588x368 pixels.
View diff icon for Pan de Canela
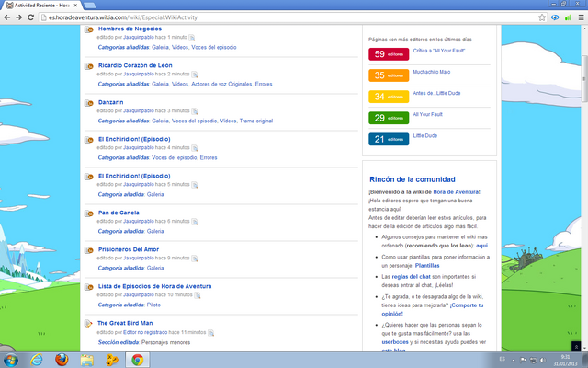point(194,222)
